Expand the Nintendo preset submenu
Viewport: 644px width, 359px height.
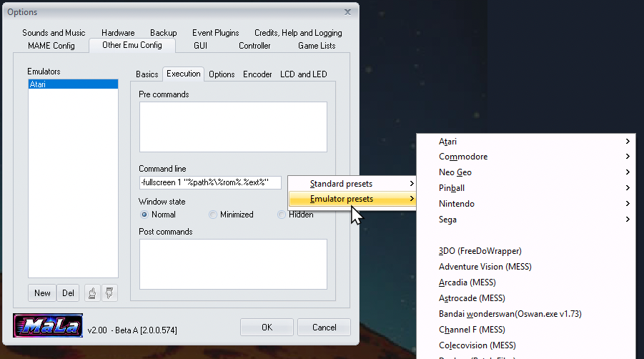[x=526, y=203]
